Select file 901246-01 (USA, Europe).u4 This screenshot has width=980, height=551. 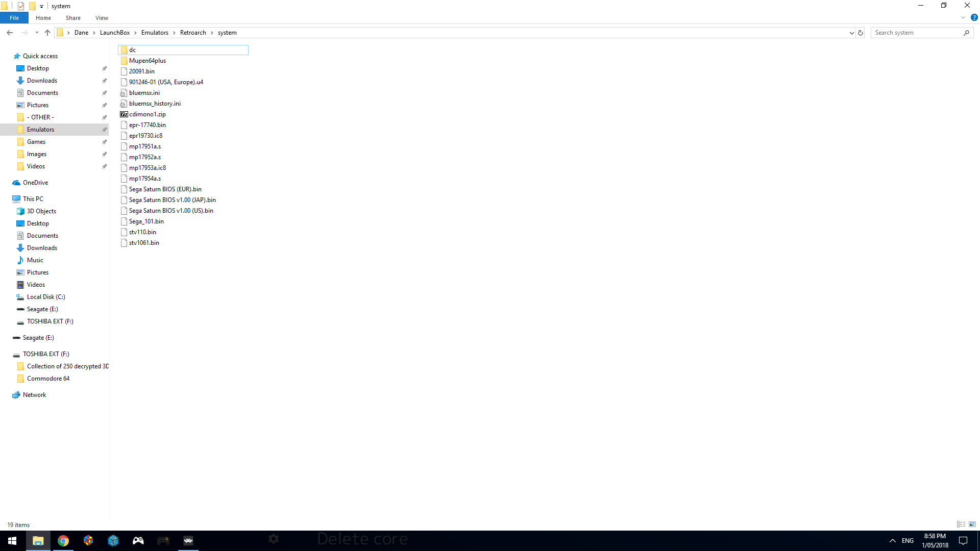(166, 82)
